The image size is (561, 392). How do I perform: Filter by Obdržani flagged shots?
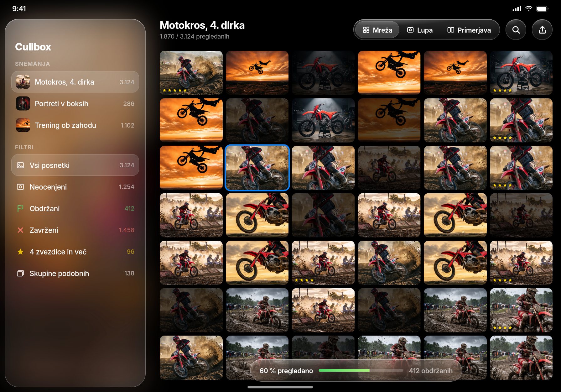pos(75,208)
